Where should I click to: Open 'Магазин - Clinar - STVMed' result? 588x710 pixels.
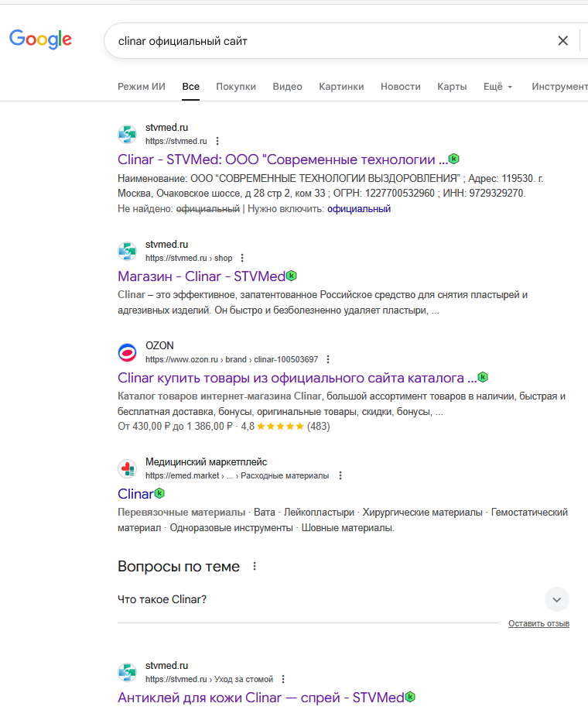(201, 276)
